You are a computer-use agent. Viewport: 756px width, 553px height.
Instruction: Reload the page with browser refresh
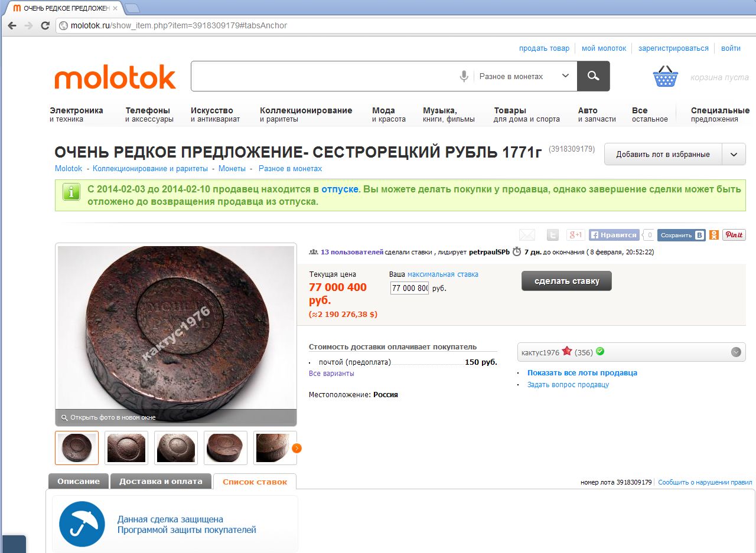(x=45, y=25)
